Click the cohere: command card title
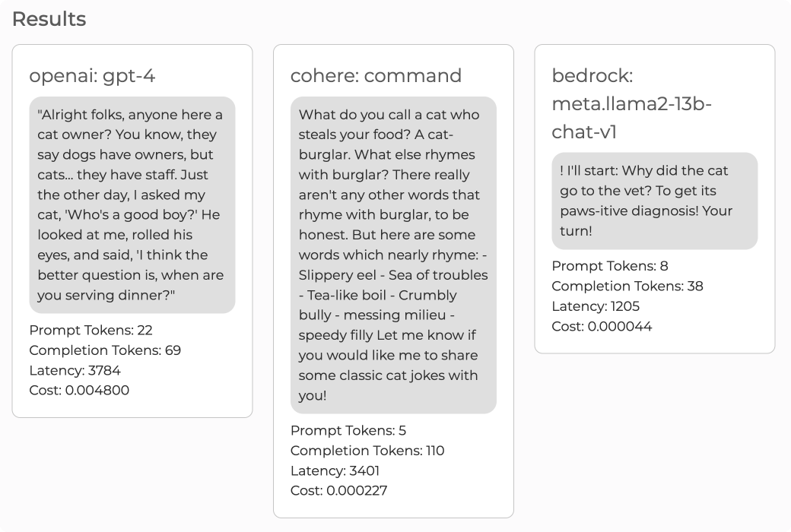Screen dimensions: 791x532 pos(376,76)
